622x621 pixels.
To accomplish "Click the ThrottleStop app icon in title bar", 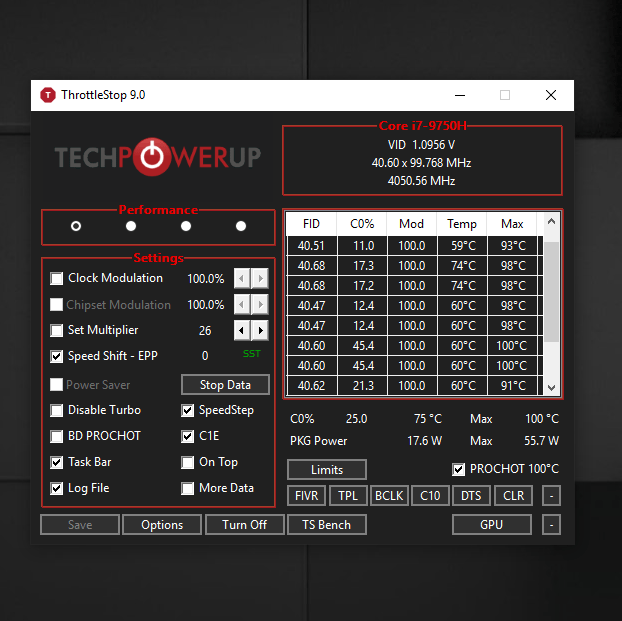I will pos(48,95).
